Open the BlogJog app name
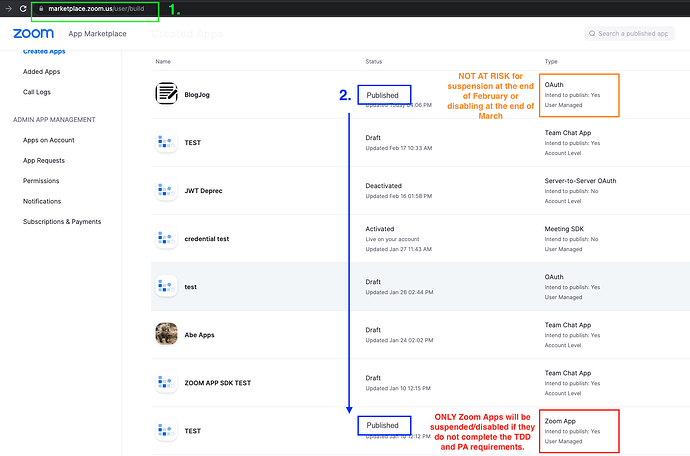The width and height of the screenshot is (690, 456). (x=197, y=95)
